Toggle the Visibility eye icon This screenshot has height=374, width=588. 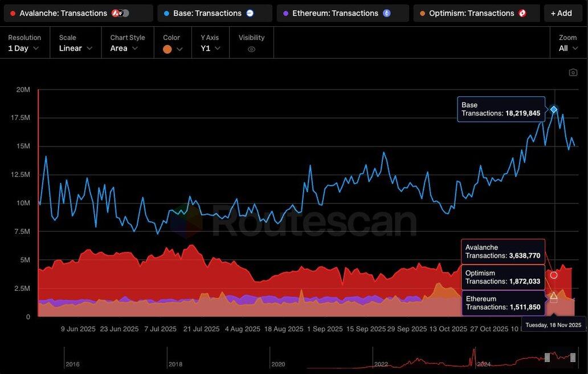[x=251, y=49]
